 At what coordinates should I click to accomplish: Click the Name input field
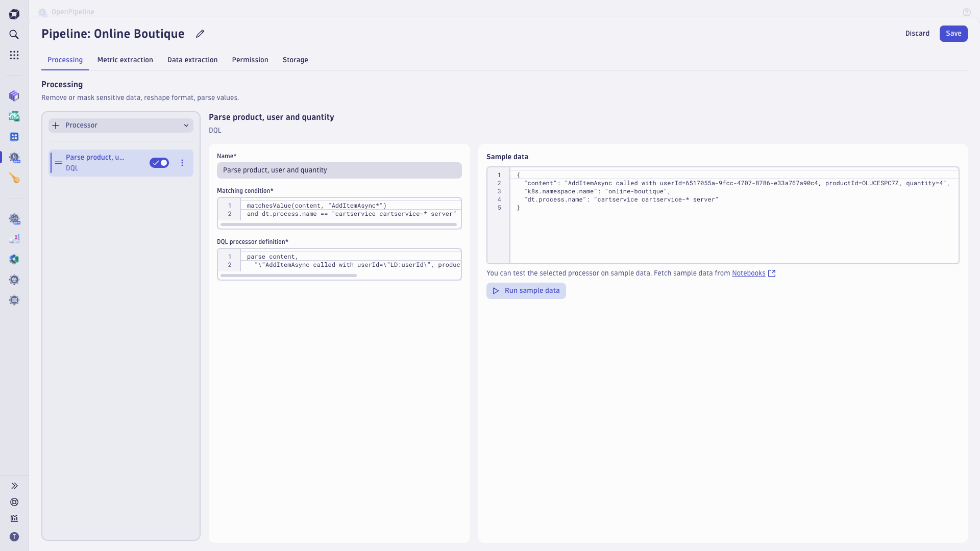[x=339, y=170]
